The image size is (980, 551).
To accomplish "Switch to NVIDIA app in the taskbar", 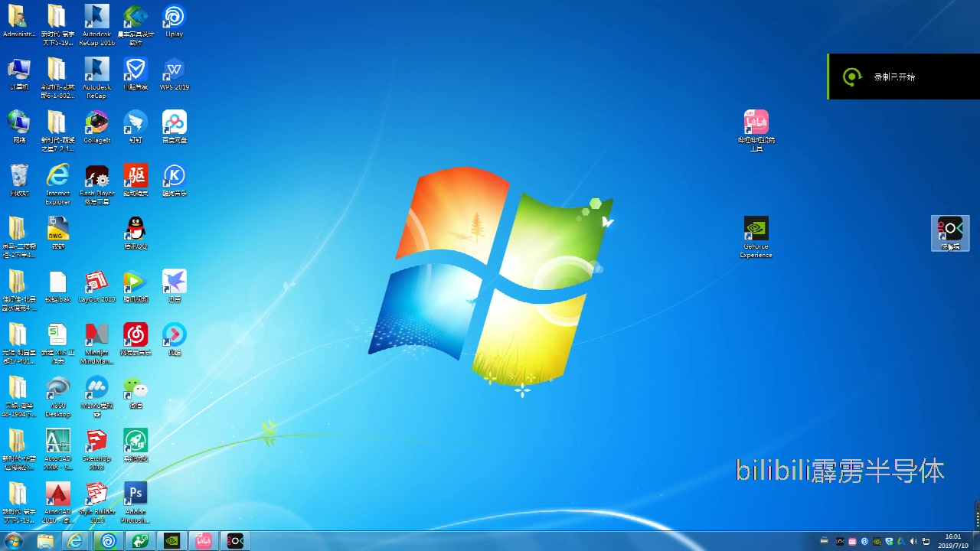I will (x=172, y=541).
